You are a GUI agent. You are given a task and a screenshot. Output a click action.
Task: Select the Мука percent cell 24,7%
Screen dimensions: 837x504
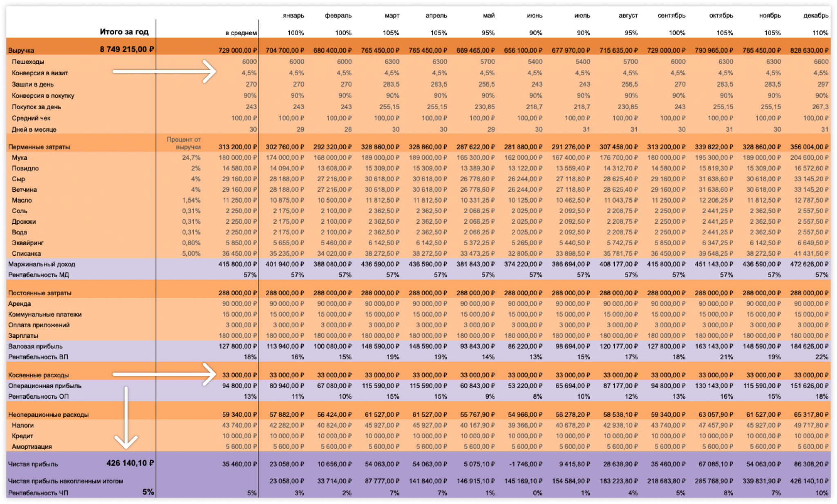point(191,158)
